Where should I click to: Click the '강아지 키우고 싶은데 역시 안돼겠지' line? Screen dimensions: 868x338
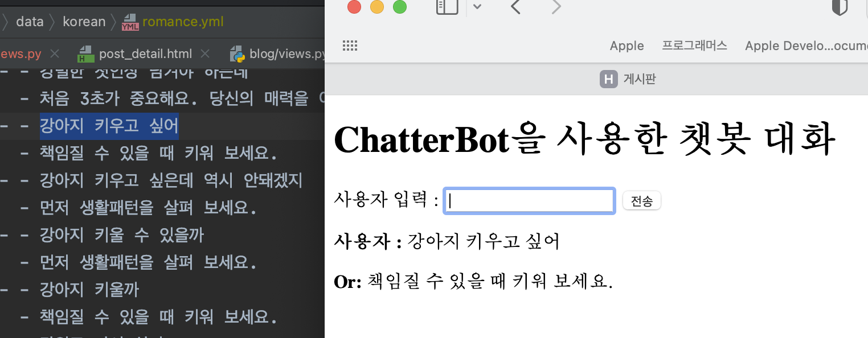click(x=171, y=180)
